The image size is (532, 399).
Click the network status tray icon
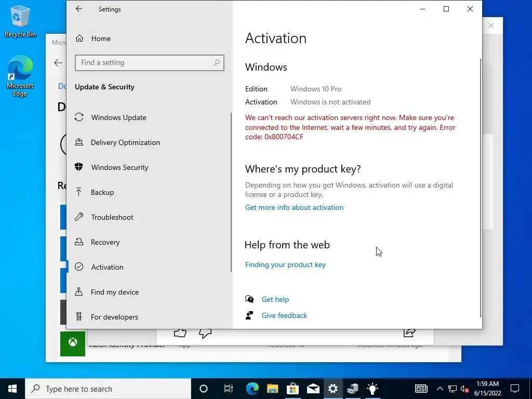point(453,389)
